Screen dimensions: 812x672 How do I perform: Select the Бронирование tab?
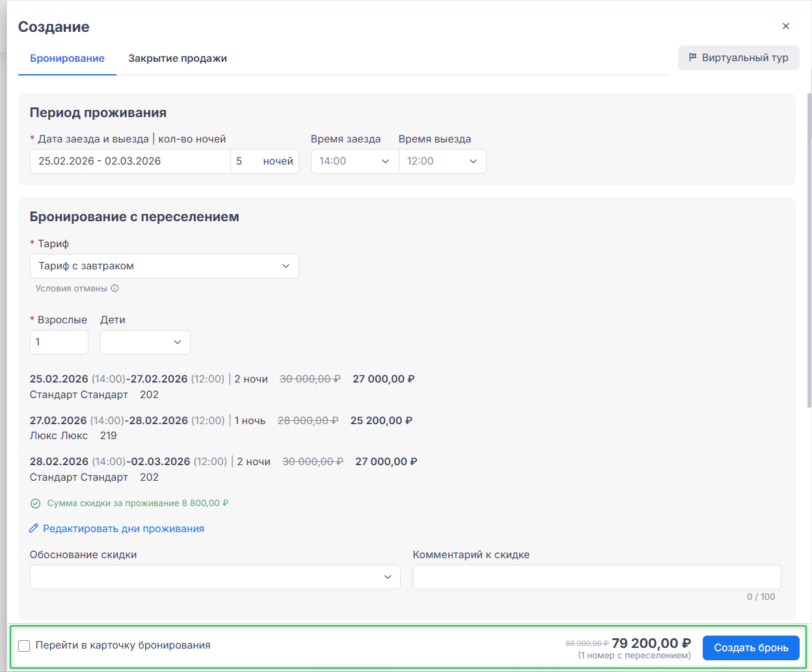pyautogui.click(x=67, y=59)
